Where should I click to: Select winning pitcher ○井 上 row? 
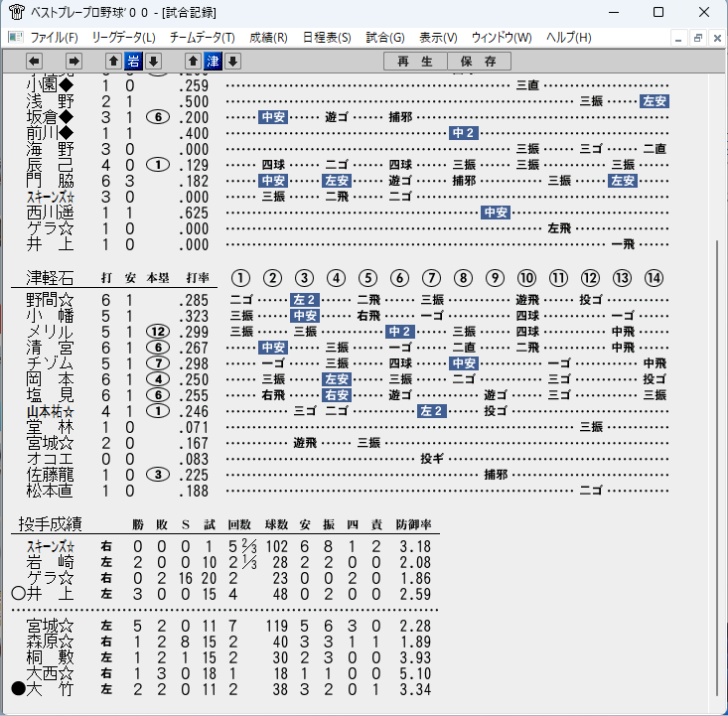pyautogui.click(x=43, y=594)
